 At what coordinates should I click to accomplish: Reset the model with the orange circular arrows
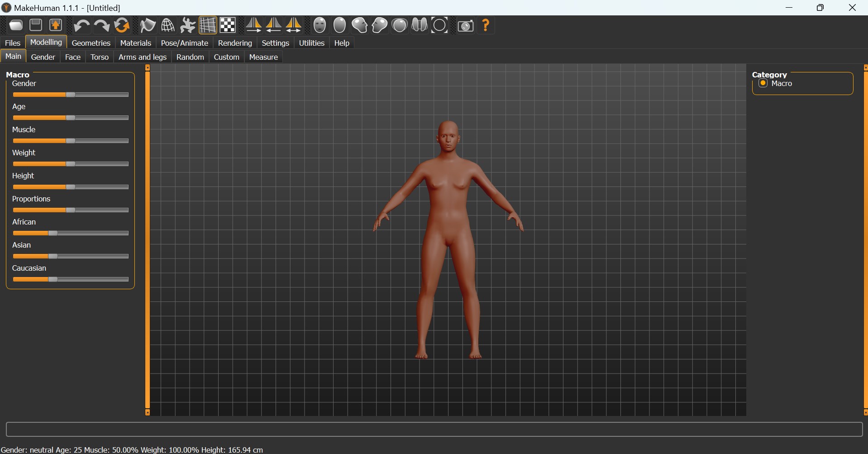(122, 25)
